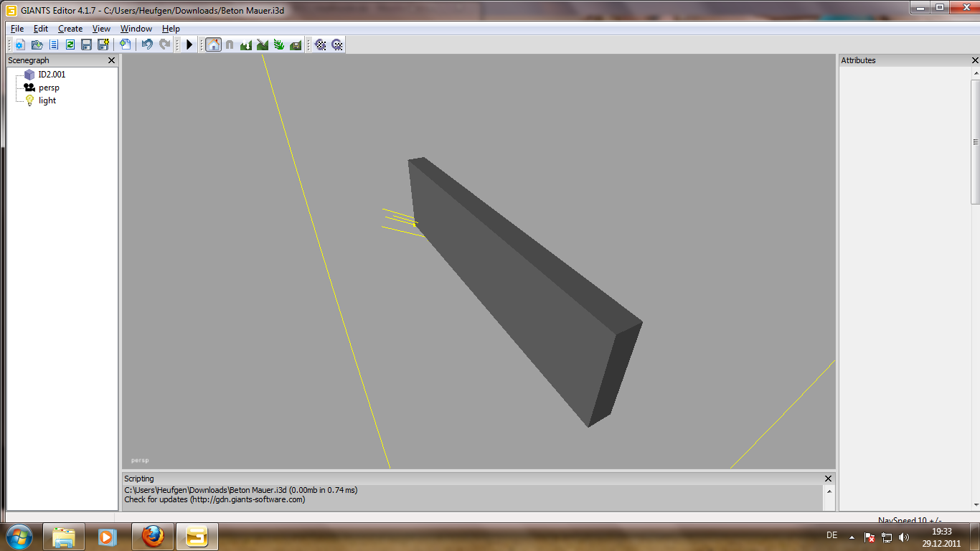This screenshot has height=551, width=980.
Task: Select the ID2.001 node in Scenegraph
Action: coord(52,75)
